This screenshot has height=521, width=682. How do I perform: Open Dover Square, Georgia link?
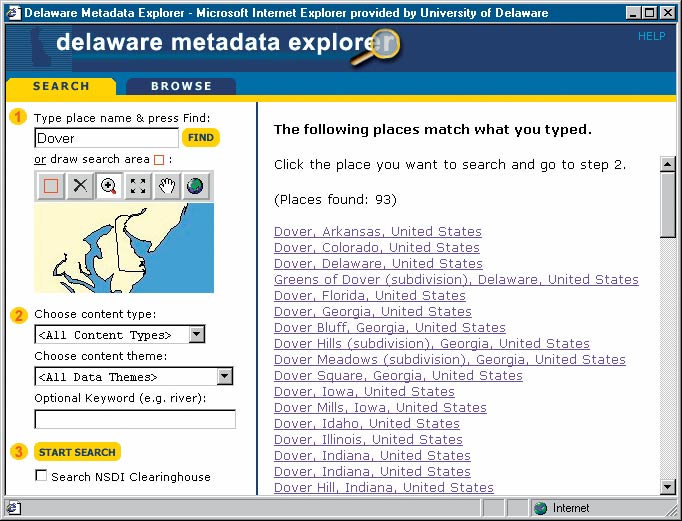398,376
